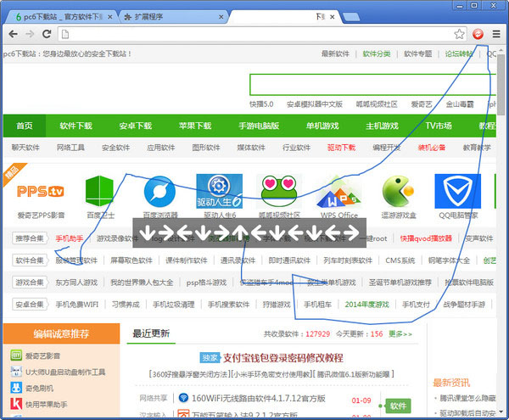Open the 手机免费WIFI link

click(76, 305)
